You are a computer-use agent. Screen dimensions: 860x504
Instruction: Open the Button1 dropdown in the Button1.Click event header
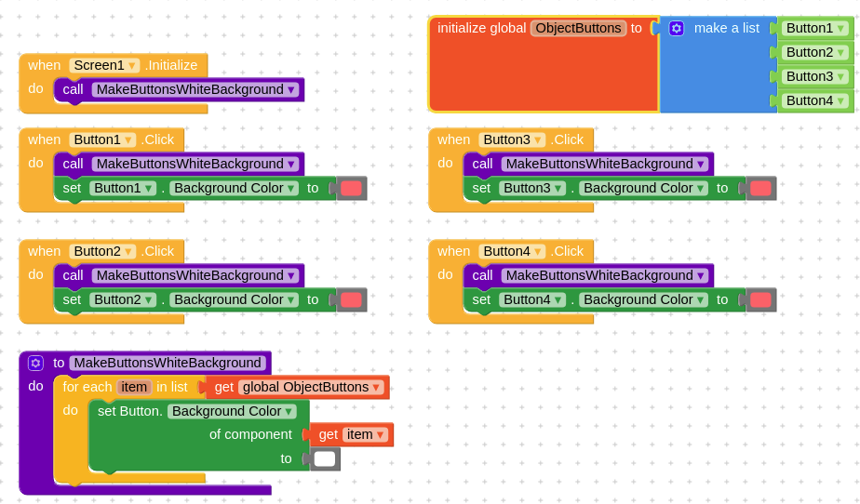click(x=102, y=139)
